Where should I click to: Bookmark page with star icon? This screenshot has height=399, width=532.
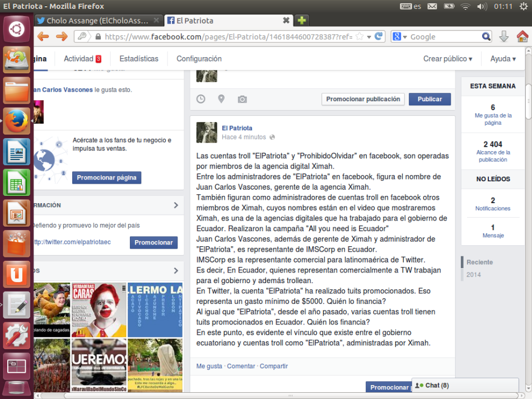(x=360, y=36)
